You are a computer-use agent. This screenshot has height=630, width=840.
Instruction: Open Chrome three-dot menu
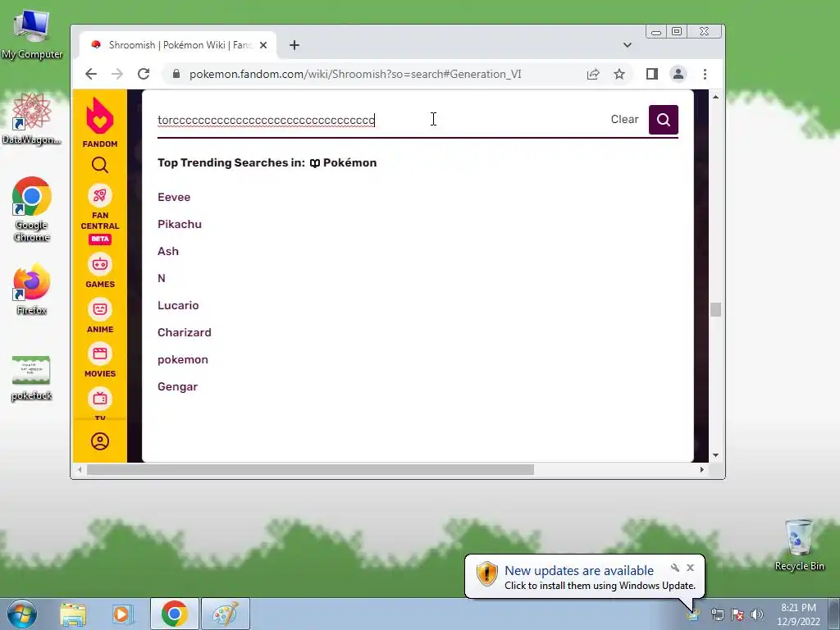[705, 74]
